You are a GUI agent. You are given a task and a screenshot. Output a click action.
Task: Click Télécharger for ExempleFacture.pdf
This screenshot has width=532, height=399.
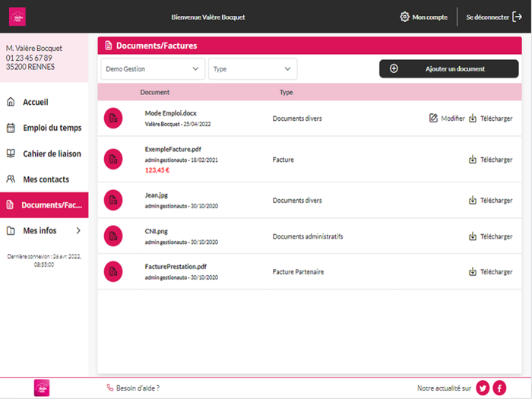[496, 160]
